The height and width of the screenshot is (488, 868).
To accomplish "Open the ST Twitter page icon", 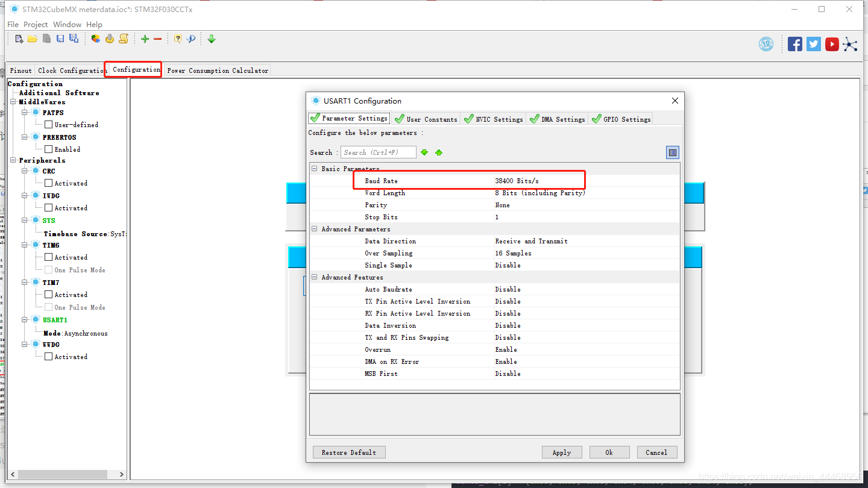I will (x=814, y=44).
